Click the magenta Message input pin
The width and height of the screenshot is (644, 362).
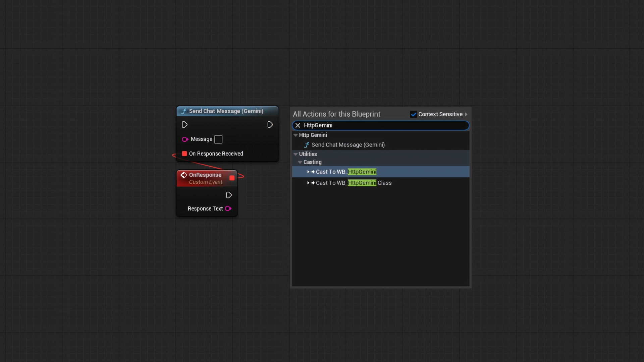click(185, 139)
